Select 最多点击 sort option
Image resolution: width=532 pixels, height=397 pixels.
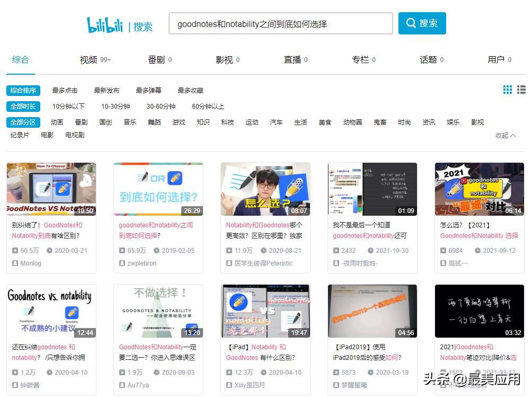click(x=65, y=91)
